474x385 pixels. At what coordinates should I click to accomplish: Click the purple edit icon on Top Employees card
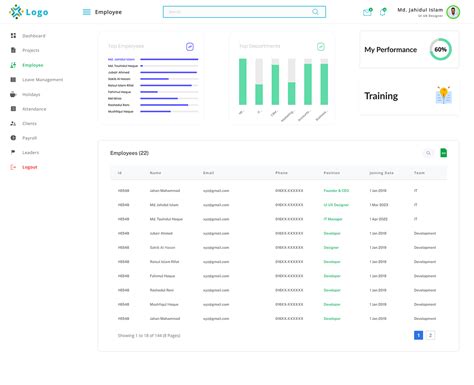[x=190, y=47]
